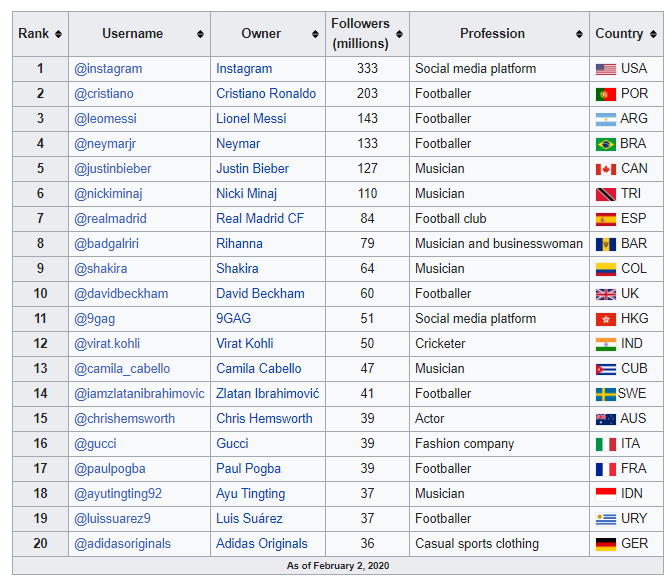Click the Barbados flag icon
The image size is (671, 582).
coord(605,244)
